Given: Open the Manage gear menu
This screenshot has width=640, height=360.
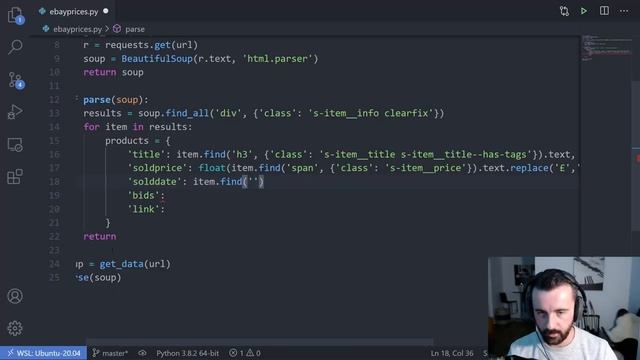Looking at the screenshot, I should click(15, 328).
